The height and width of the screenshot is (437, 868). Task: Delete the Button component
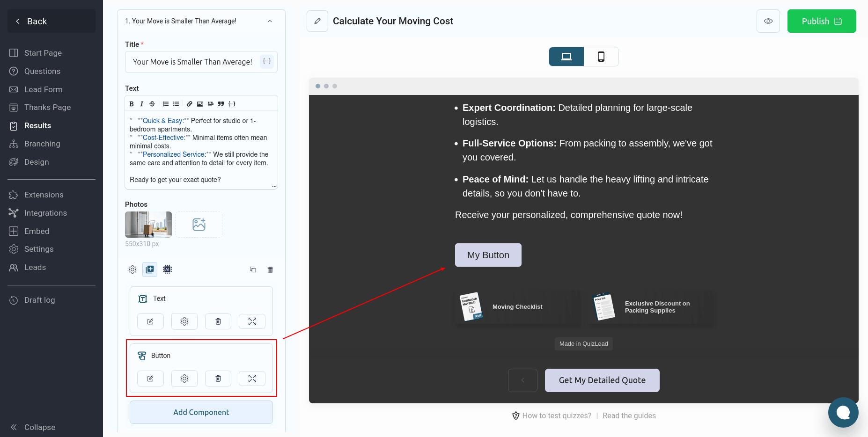tap(218, 379)
